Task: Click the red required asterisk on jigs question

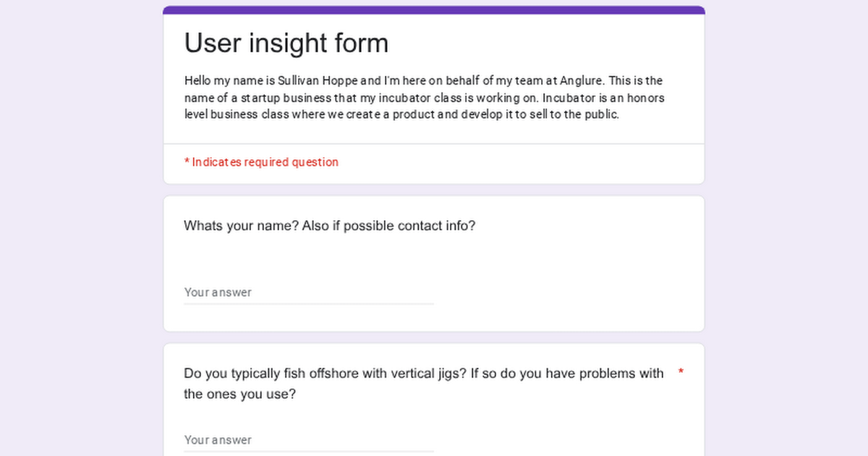Action: coord(681,373)
